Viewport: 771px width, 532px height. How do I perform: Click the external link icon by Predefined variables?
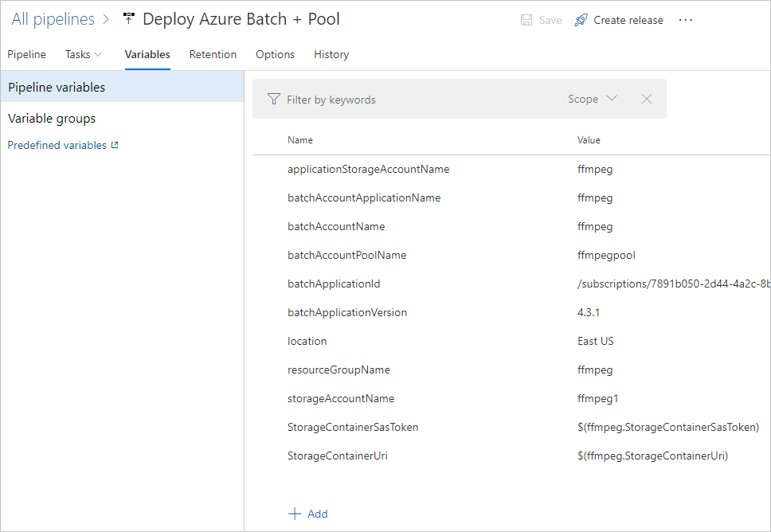tap(115, 145)
